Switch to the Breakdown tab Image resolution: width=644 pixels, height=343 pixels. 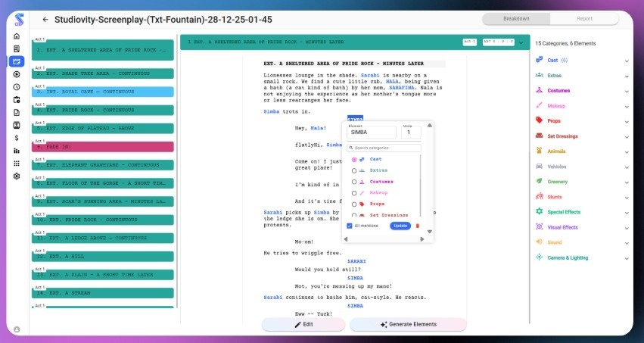click(x=516, y=18)
